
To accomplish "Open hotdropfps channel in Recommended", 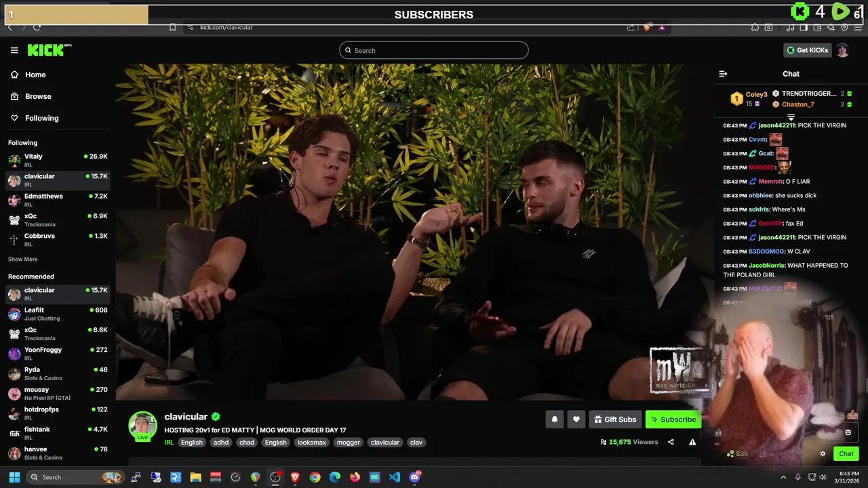I will tap(58, 413).
